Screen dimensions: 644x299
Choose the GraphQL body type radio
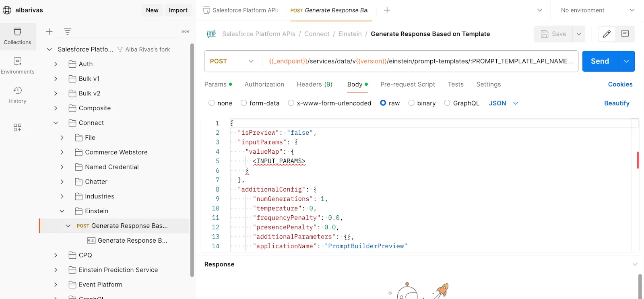[x=447, y=103]
